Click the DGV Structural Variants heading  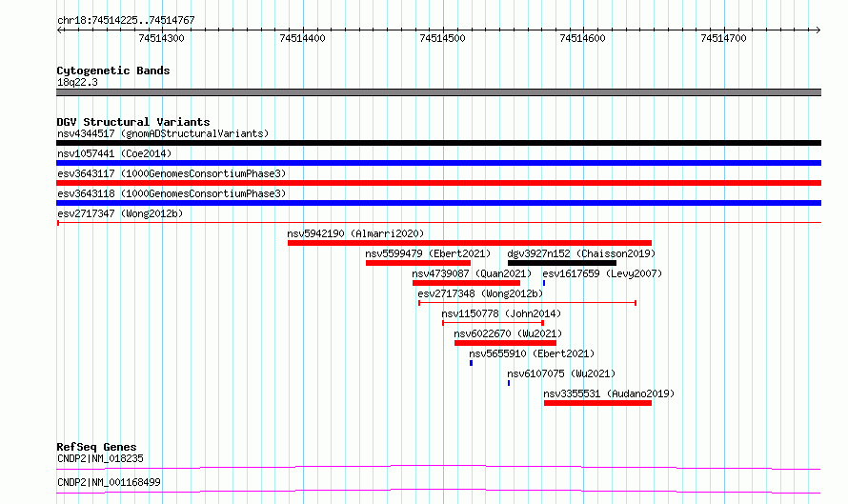click(x=133, y=122)
